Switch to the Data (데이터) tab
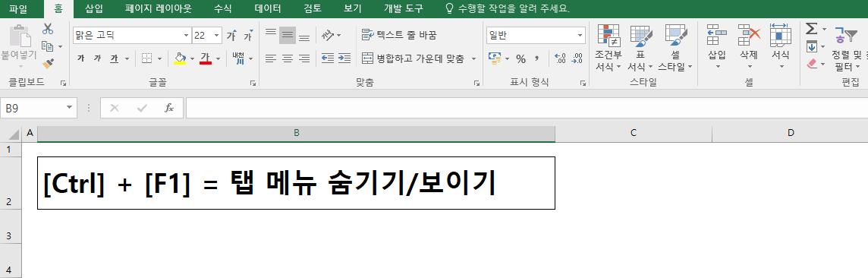 coord(268,8)
